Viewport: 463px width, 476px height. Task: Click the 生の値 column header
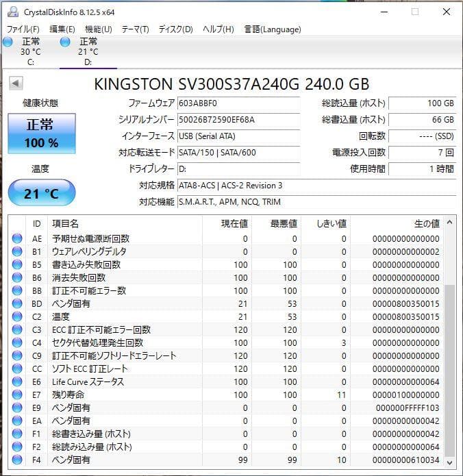(x=397, y=224)
